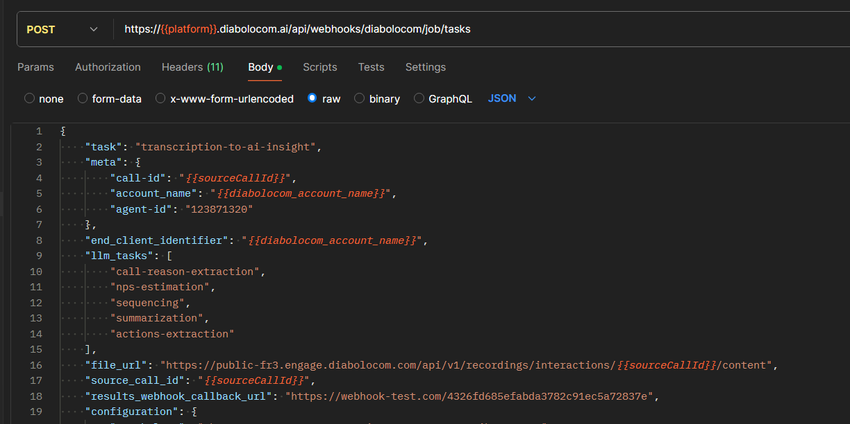
Task: Select the Body tab
Action: tap(261, 67)
